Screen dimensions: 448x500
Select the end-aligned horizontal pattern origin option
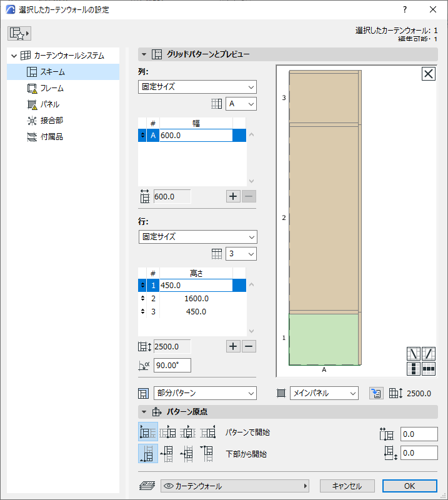pos(208,432)
